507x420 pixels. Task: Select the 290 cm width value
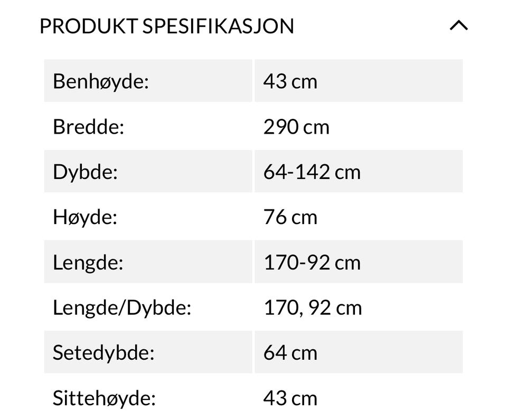(x=296, y=127)
